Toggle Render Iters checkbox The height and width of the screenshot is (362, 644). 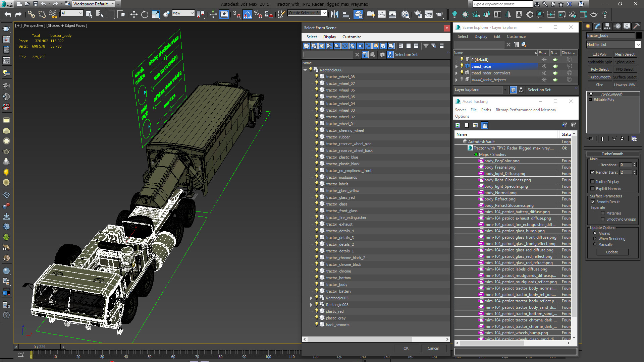click(592, 172)
